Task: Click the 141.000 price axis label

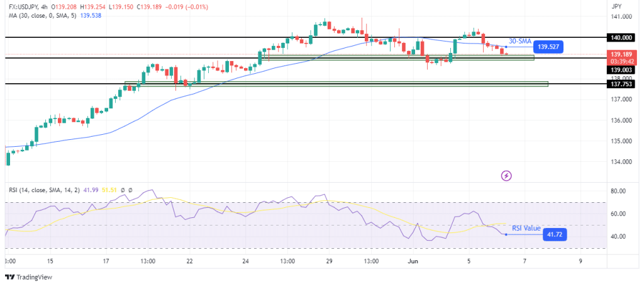Action: (x=621, y=17)
